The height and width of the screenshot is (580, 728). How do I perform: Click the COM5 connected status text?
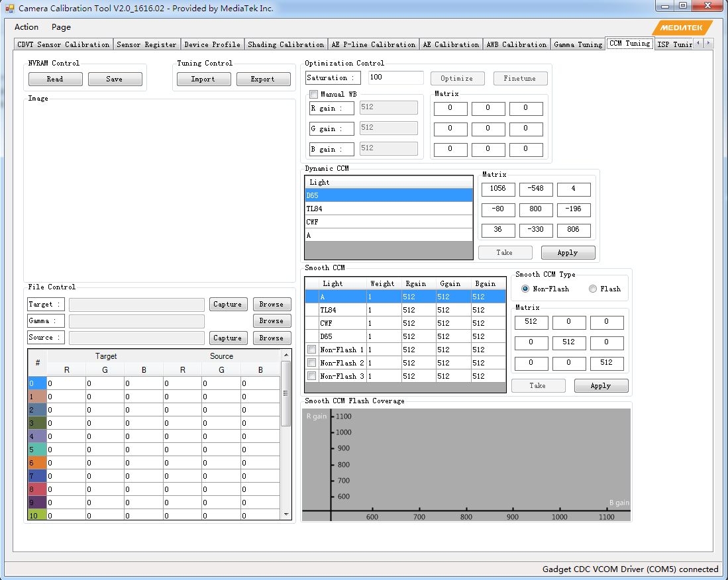(630, 569)
